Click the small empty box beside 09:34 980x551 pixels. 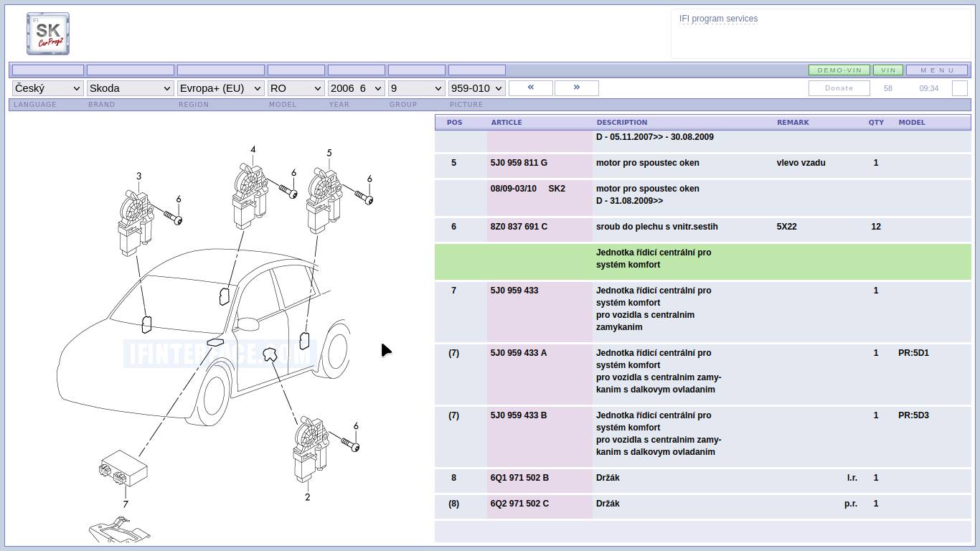click(x=960, y=88)
